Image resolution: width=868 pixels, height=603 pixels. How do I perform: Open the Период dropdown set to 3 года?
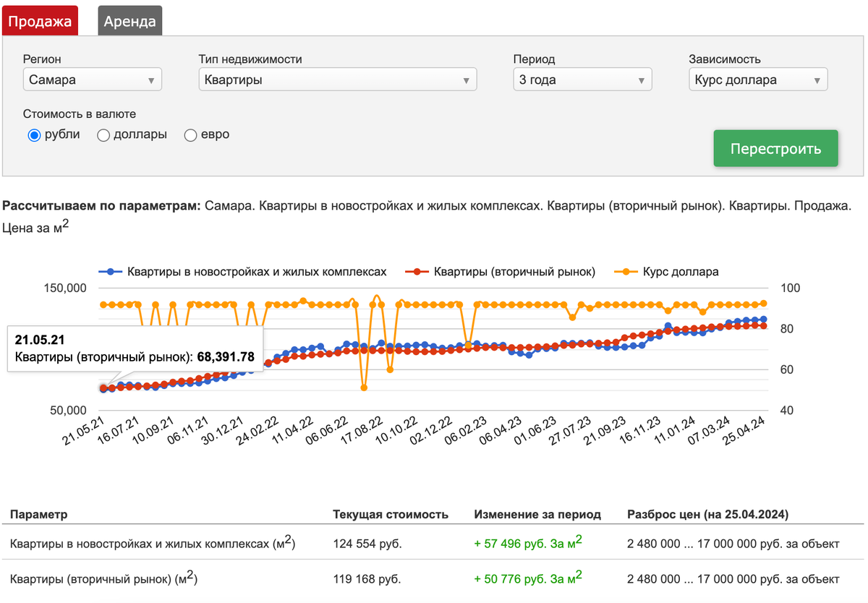(x=582, y=80)
